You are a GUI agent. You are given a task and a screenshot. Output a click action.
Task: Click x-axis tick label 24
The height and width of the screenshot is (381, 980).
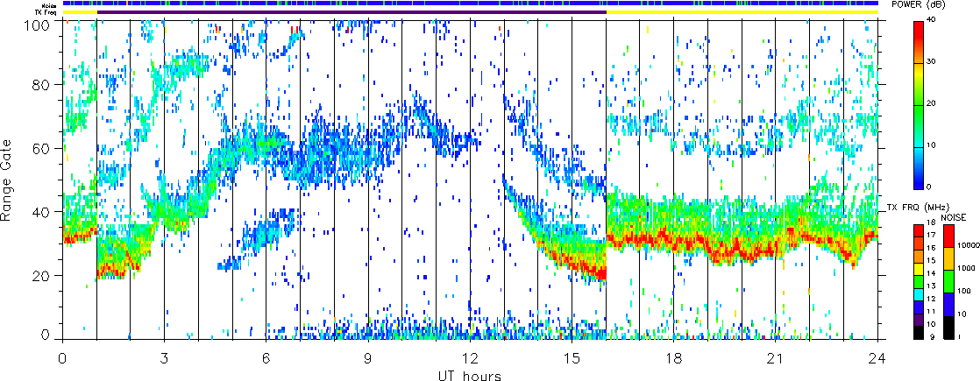[x=877, y=358]
